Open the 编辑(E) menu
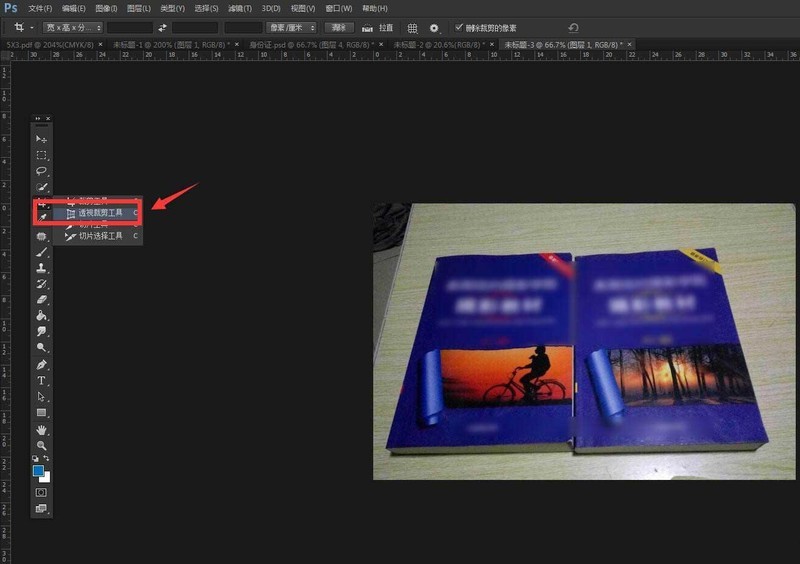Viewport: 800px width, 564px height. [x=73, y=8]
